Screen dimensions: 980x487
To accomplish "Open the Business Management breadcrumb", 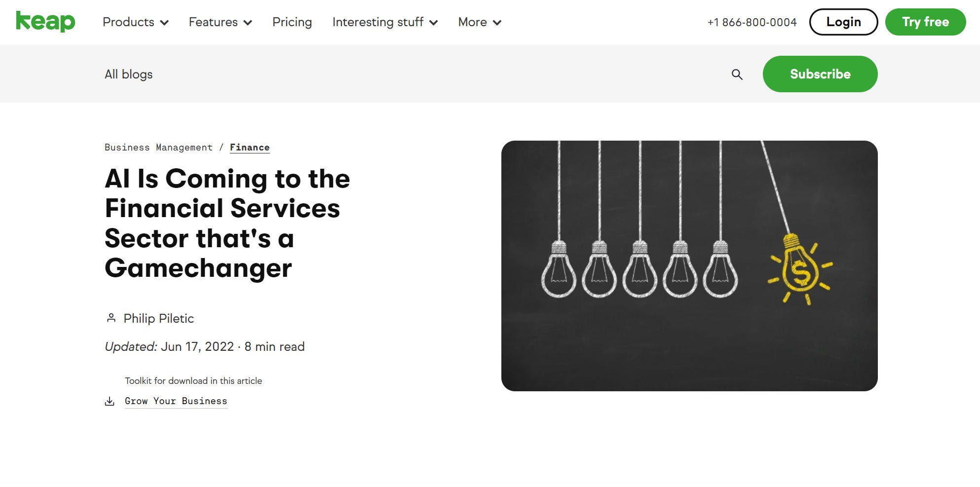I will (158, 148).
